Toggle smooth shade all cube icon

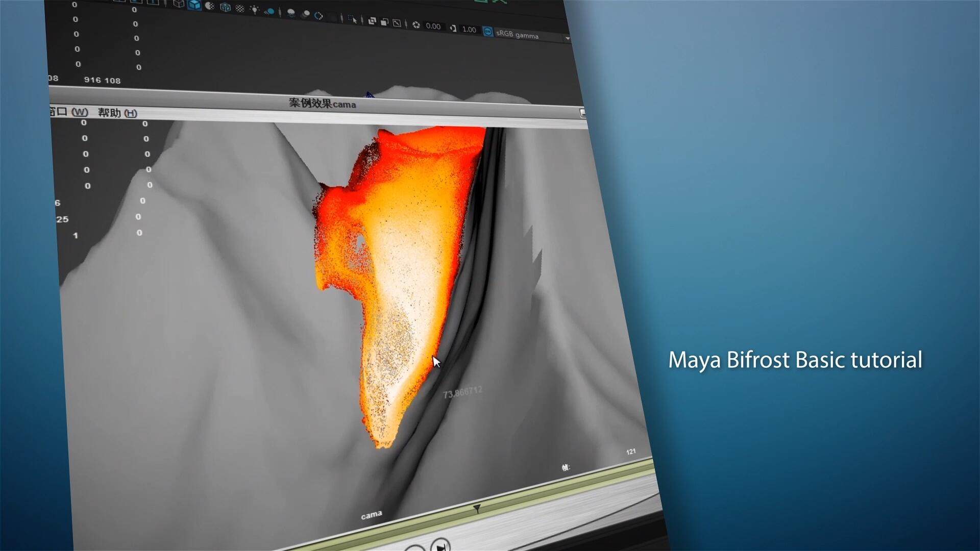[195, 5]
